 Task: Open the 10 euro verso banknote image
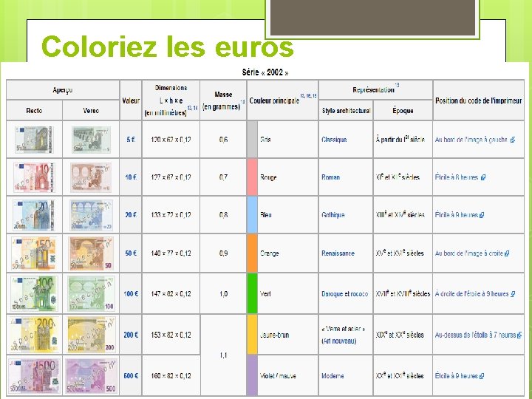pyautogui.click(x=91, y=177)
